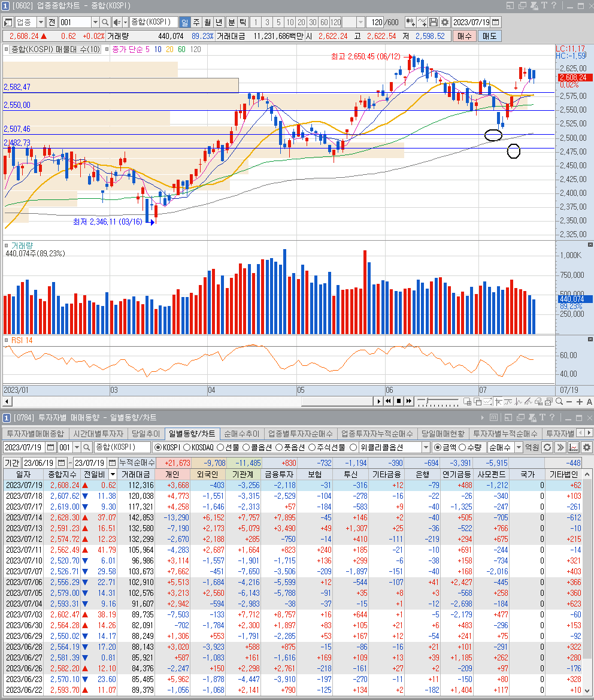Click the chart playback play button
594x700 pixels.
tap(379, 401)
